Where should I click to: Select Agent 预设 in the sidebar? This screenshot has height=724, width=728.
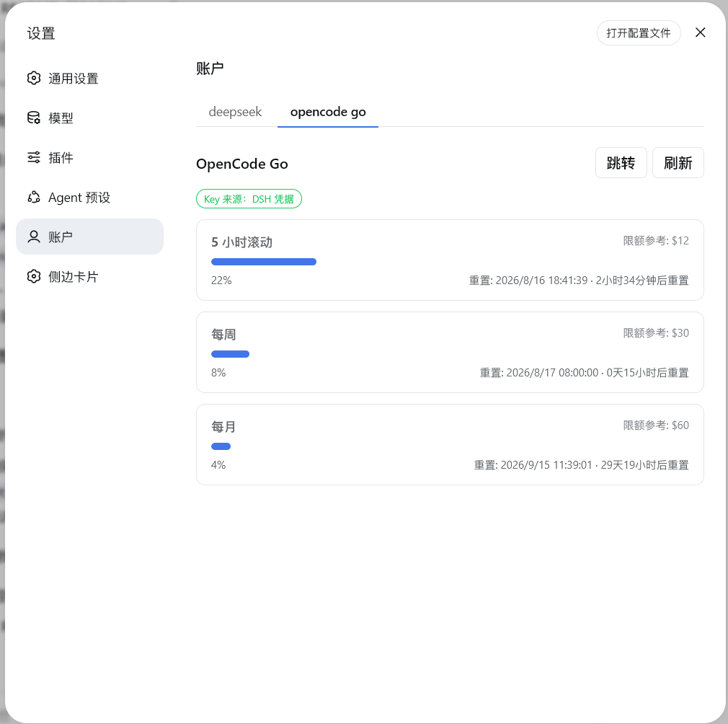(89, 198)
